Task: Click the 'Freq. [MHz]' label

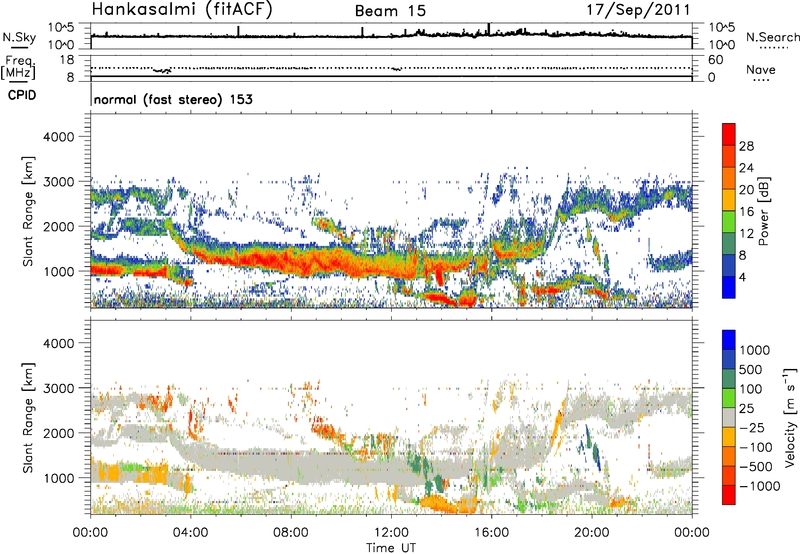Action: 18,67
